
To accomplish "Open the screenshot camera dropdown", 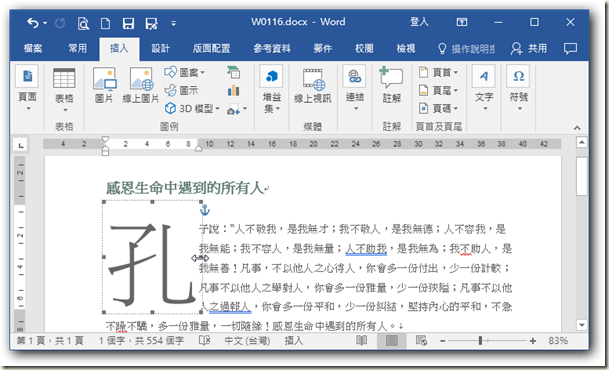I will pos(237,109).
